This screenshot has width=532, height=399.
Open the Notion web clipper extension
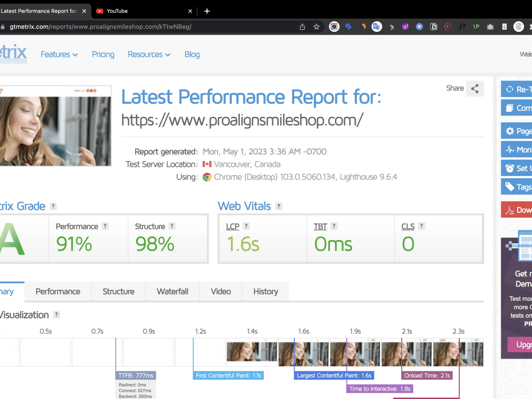pyautogui.click(x=434, y=27)
